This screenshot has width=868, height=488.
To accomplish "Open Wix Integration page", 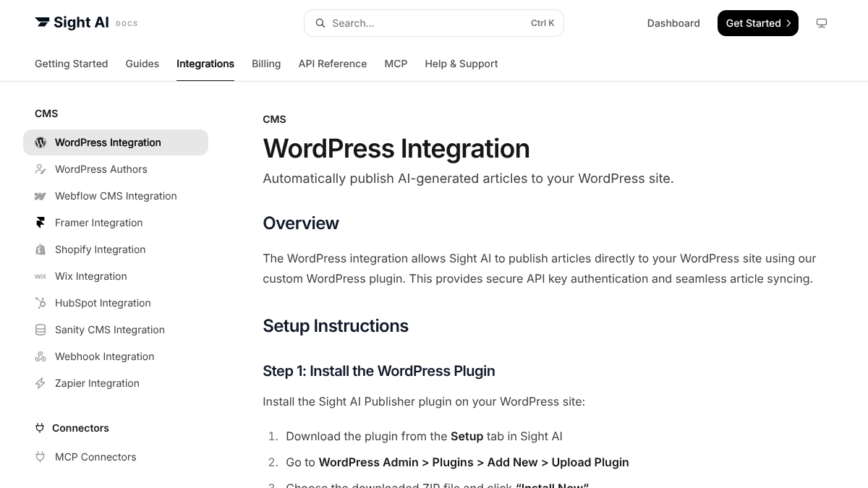I will pos(116,276).
